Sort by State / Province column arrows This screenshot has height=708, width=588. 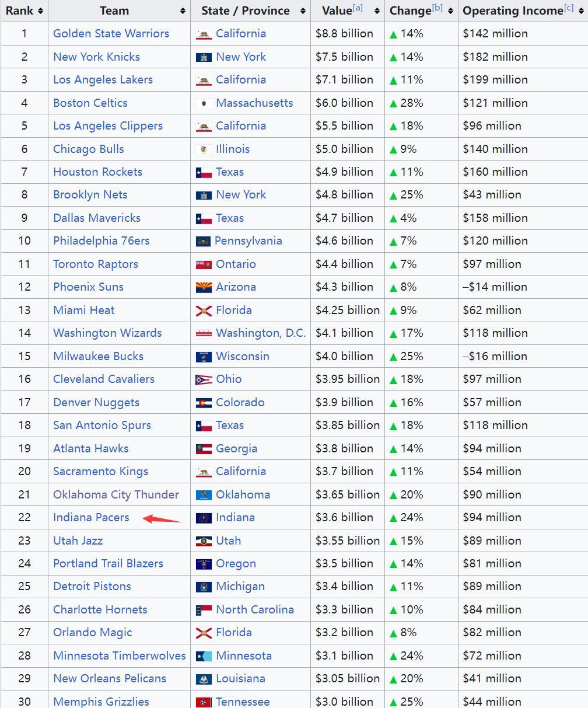[x=303, y=11]
